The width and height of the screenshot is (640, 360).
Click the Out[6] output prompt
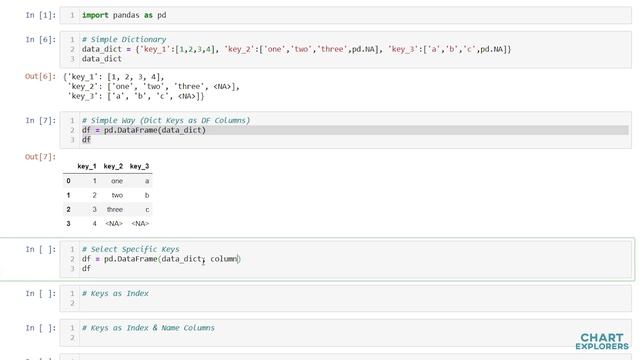click(40, 76)
